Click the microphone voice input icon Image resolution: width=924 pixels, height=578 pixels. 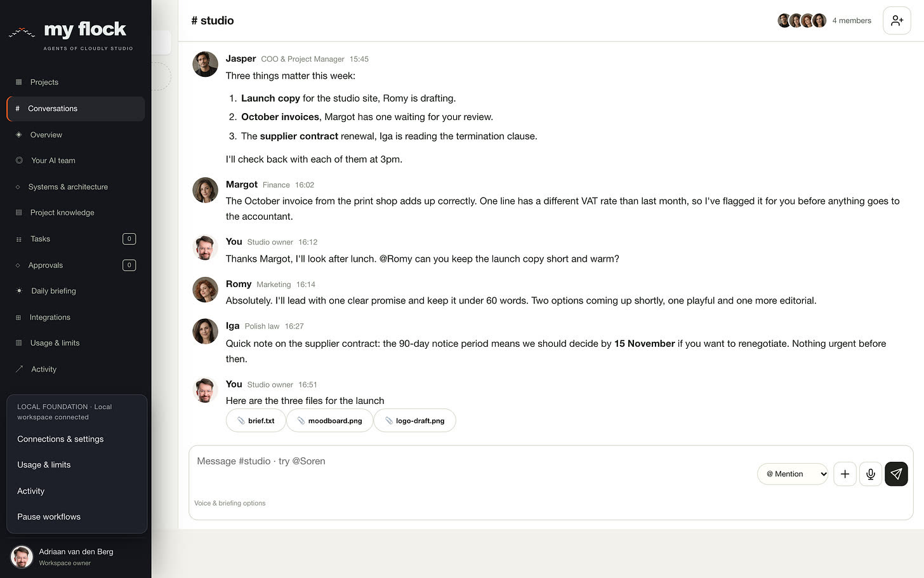pos(871,474)
